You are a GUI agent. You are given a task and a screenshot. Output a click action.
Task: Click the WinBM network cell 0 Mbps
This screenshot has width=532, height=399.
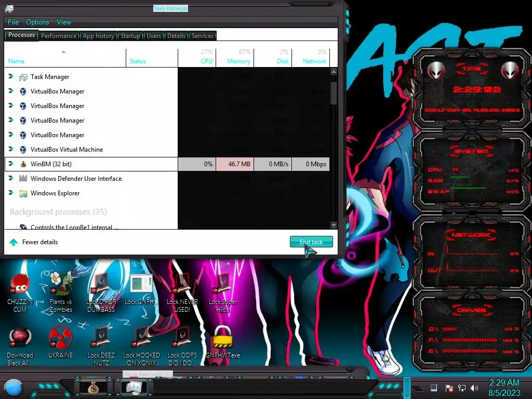click(311, 164)
